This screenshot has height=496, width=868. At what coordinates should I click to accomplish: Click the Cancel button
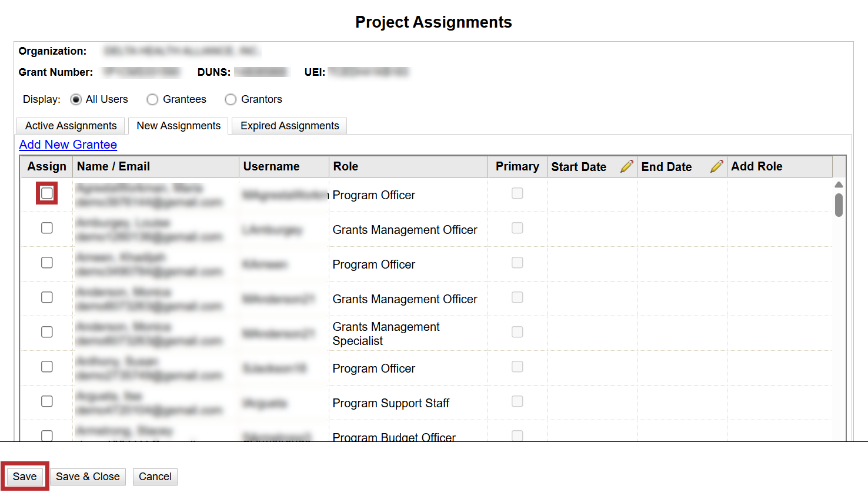coord(155,477)
